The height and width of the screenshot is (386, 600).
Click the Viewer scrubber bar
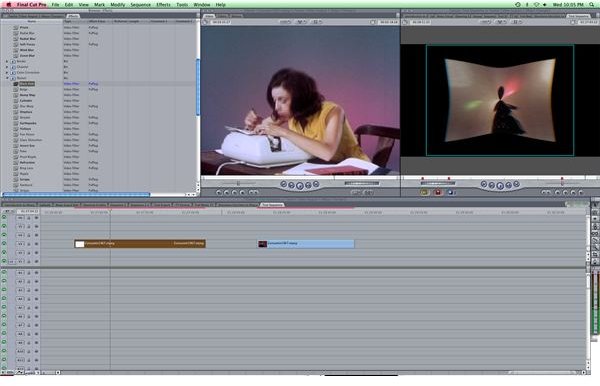(x=301, y=178)
